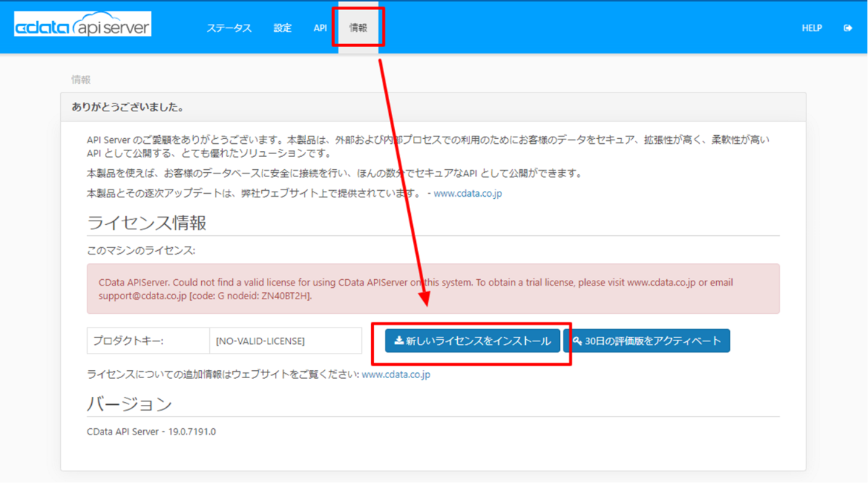
Task: Click the ライセンス情報 heading
Action: tap(147, 223)
